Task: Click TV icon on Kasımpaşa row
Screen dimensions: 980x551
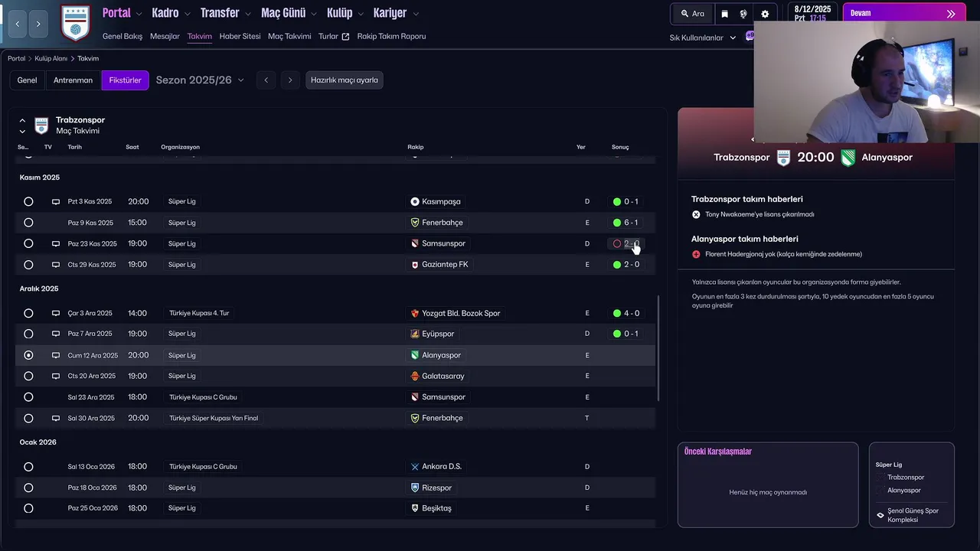Action: click(x=55, y=201)
